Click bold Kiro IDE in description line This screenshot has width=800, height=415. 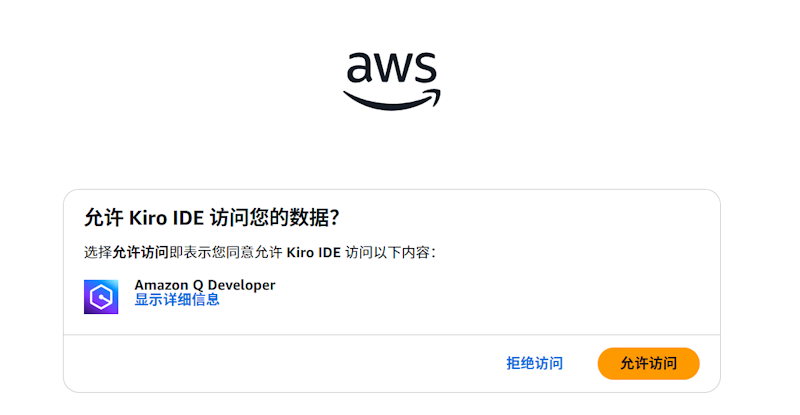[314, 253]
